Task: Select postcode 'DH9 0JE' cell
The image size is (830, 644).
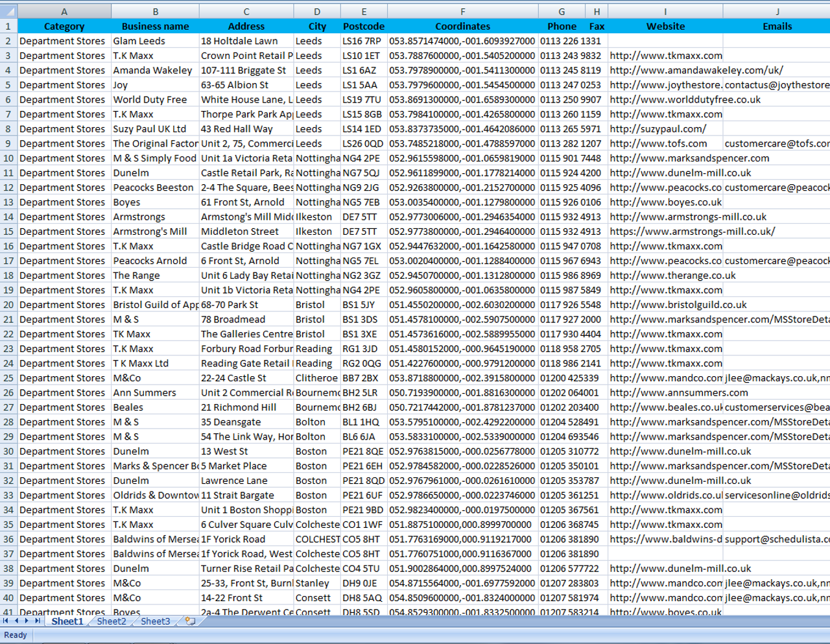Action: [364, 583]
